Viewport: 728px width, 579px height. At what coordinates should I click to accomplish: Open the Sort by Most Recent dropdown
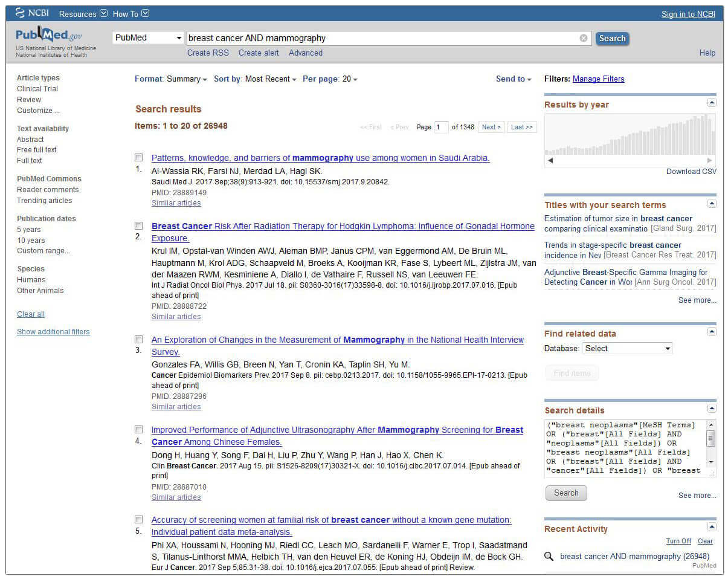pyautogui.click(x=255, y=79)
